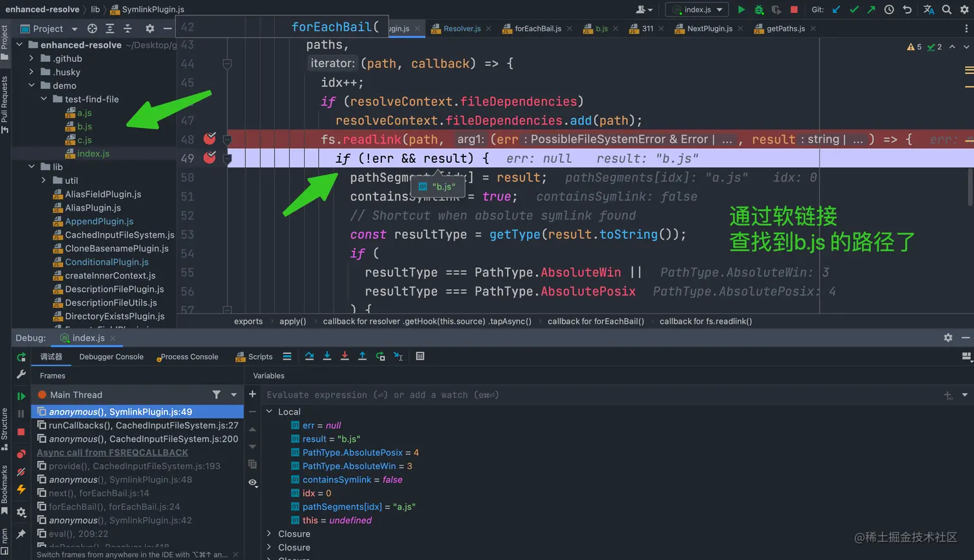
Task: Switch to the Debugger Console tab
Action: 111,357
